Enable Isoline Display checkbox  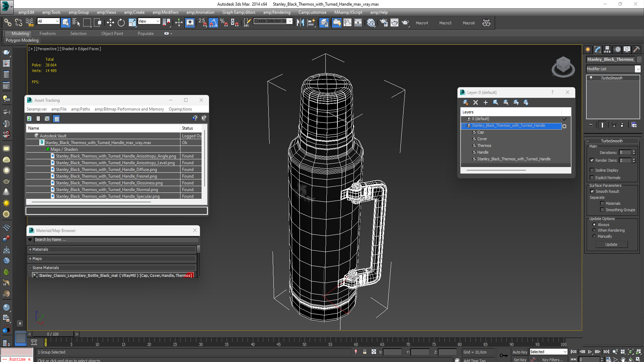pyautogui.click(x=592, y=170)
